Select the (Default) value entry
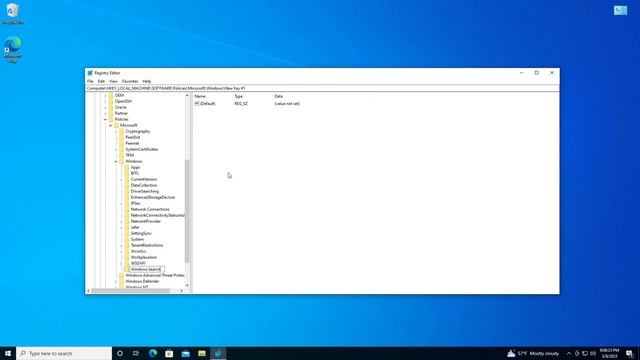 (208, 104)
